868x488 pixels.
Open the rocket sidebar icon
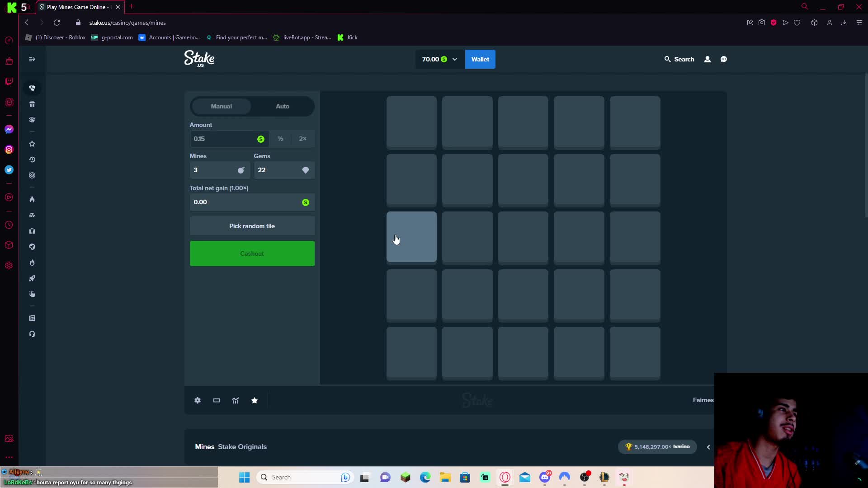pos(32,278)
